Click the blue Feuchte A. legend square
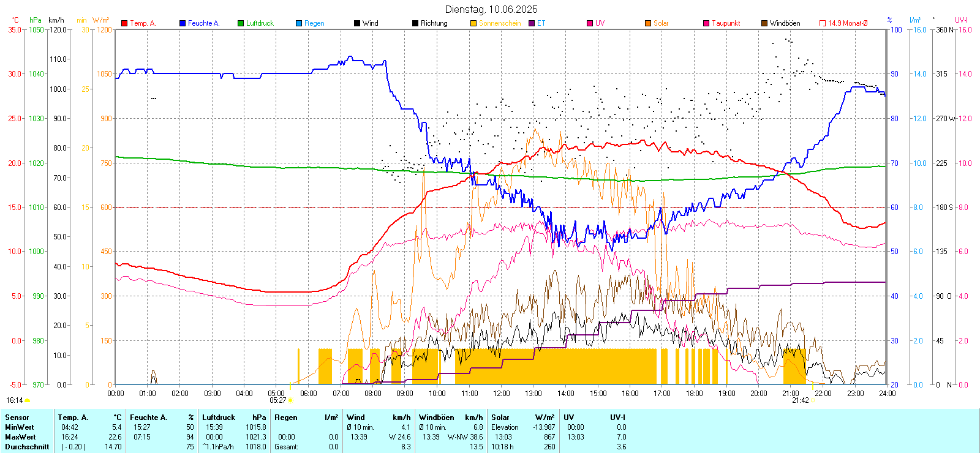Screen dimensions: 980x453 click(183, 23)
